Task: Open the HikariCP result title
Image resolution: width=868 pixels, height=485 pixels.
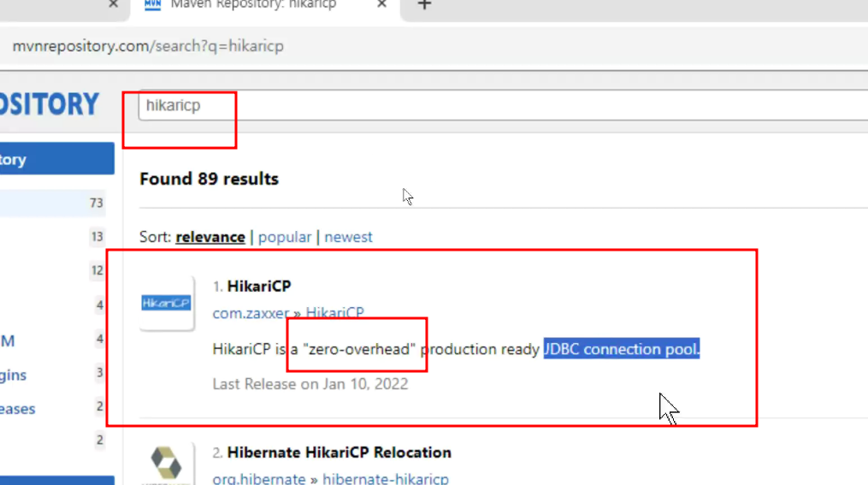Action: [x=259, y=287]
